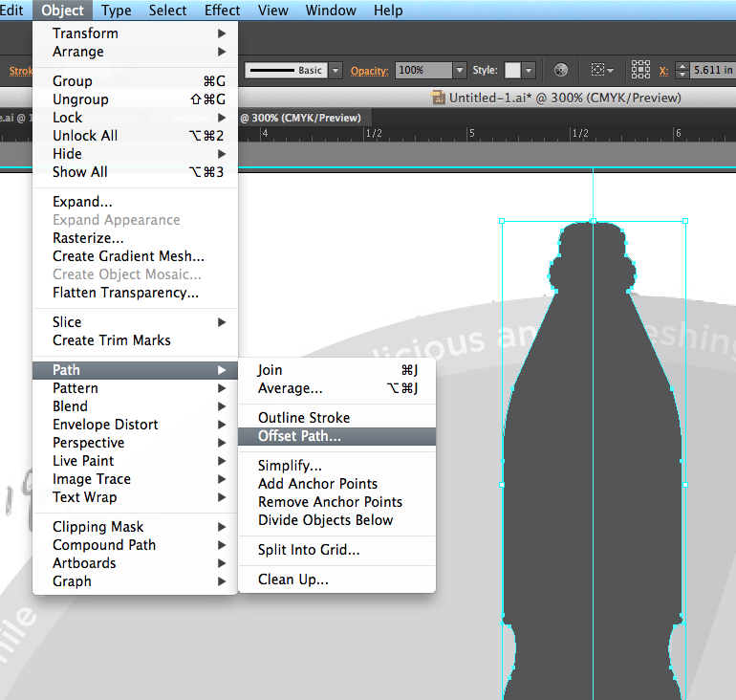
Task: Expand the Image Trace submenu
Action: coord(135,479)
